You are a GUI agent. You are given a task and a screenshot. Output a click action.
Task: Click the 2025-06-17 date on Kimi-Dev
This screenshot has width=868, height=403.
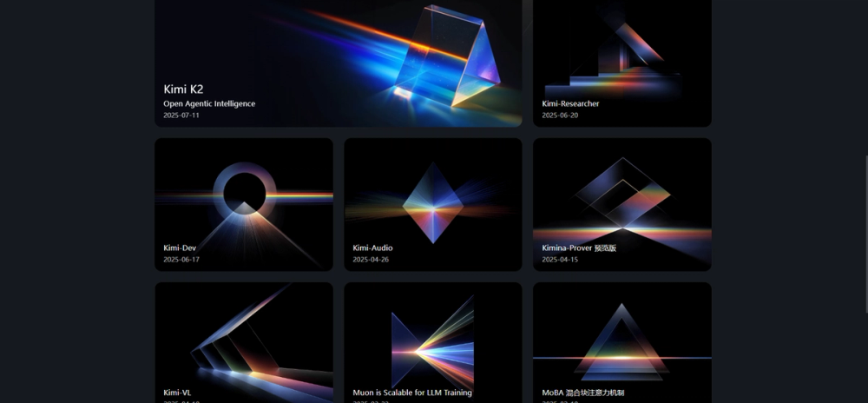(x=181, y=260)
